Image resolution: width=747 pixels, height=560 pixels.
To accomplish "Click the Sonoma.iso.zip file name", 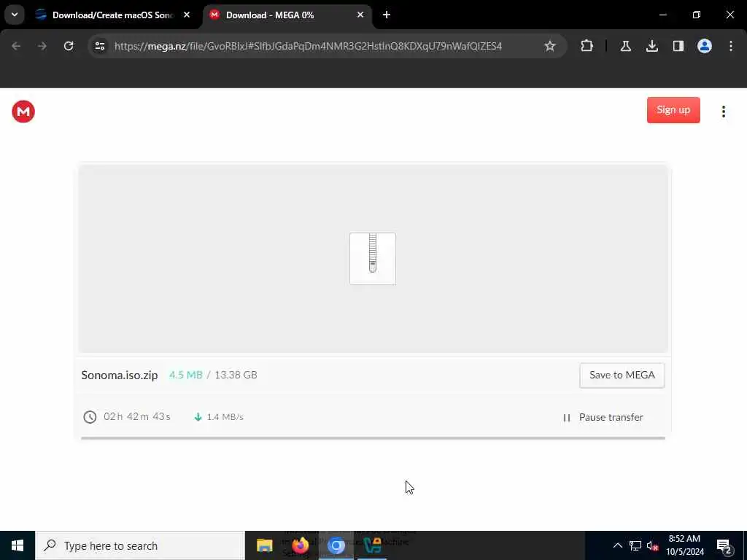I will coord(120,376).
